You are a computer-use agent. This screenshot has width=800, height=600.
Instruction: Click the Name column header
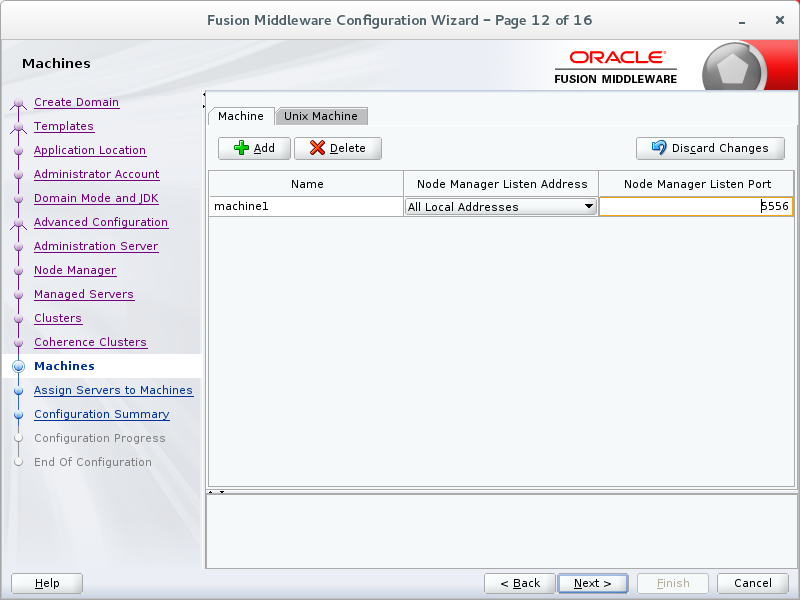coord(306,184)
